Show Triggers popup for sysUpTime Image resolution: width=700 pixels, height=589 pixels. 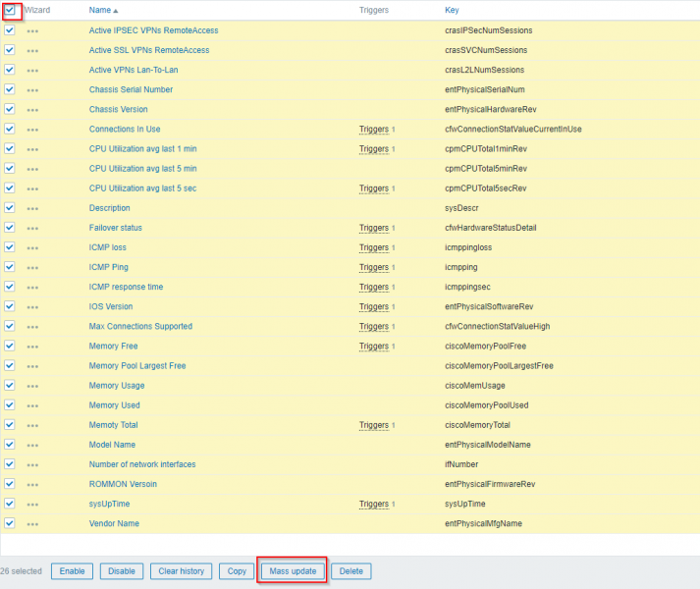[374, 504]
